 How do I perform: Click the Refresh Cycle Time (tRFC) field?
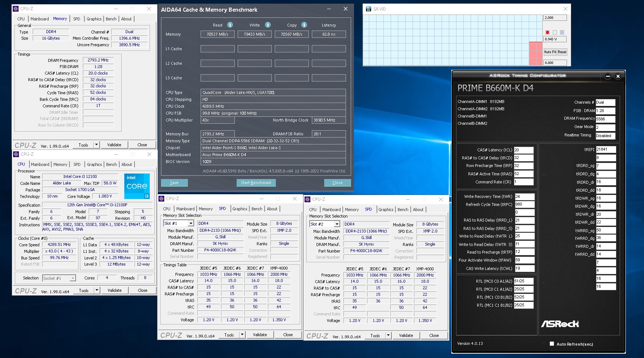(524, 204)
